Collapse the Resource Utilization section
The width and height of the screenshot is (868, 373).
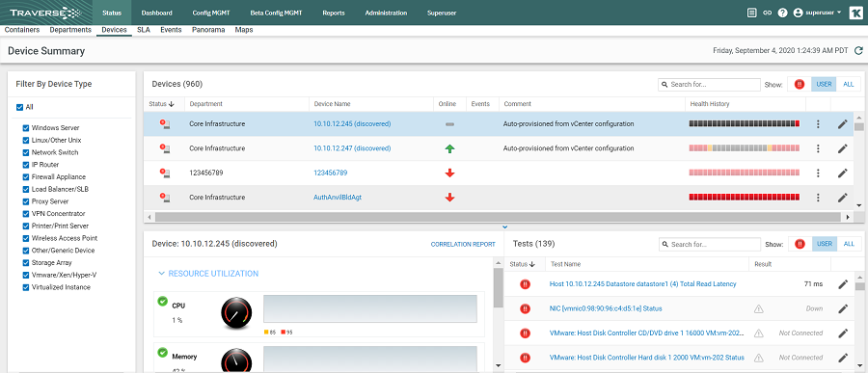208,274
